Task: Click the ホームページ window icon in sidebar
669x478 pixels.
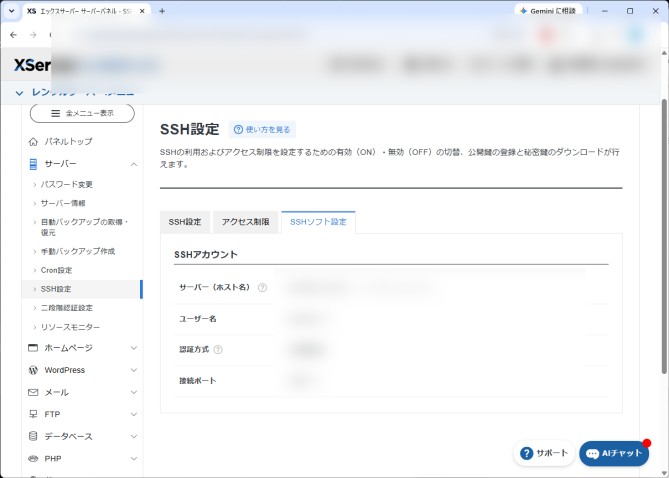Action: [x=33, y=348]
